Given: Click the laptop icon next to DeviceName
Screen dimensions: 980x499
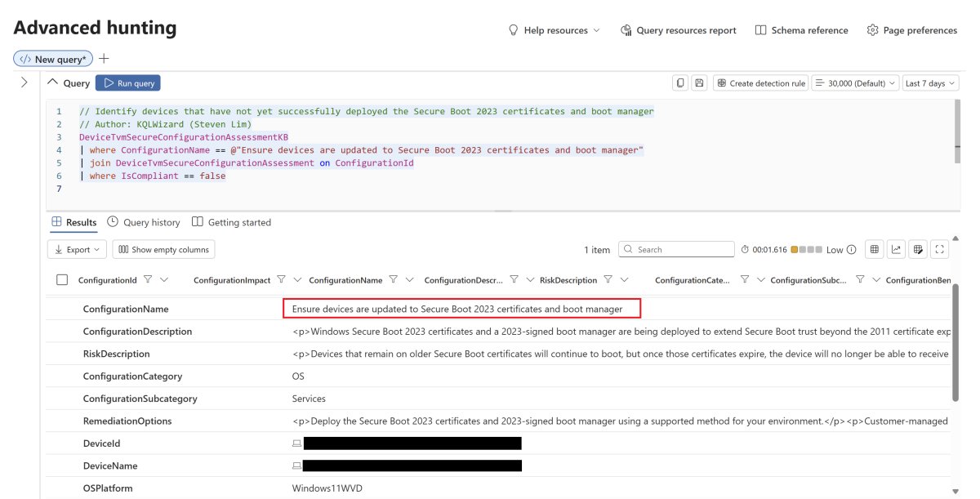Looking at the screenshot, I should [297, 466].
